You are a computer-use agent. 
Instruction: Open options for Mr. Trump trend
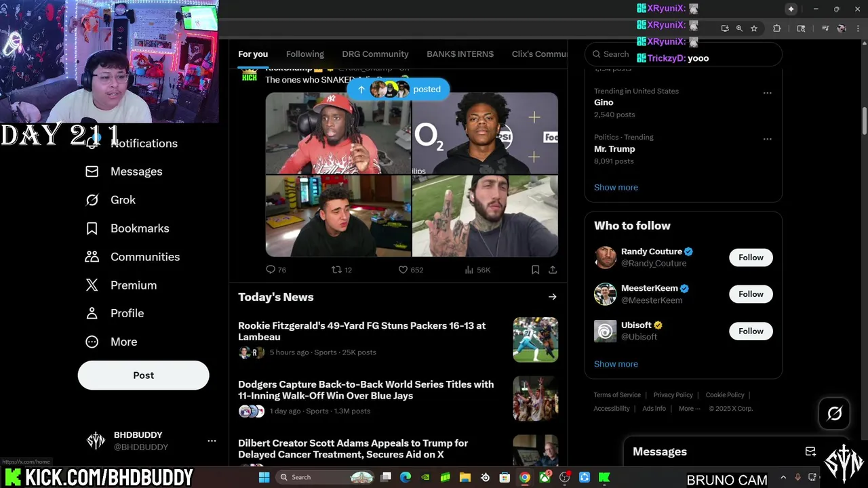coord(767,139)
